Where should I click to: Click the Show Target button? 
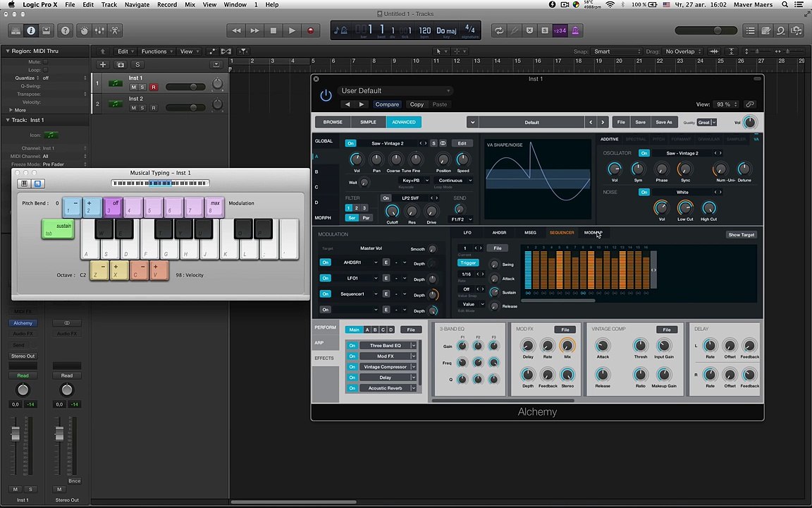coord(741,235)
